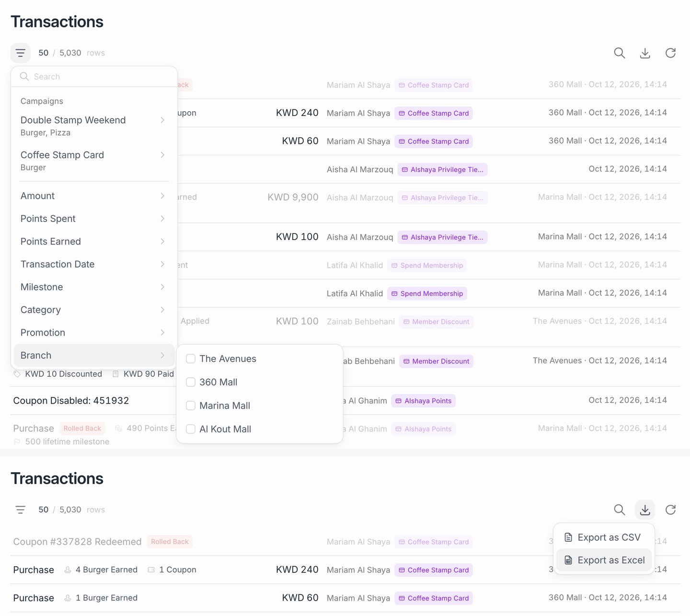The image size is (690, 616).
Task: Click the refresh icon beside the highlighted download button
Action: click(670, 510)
